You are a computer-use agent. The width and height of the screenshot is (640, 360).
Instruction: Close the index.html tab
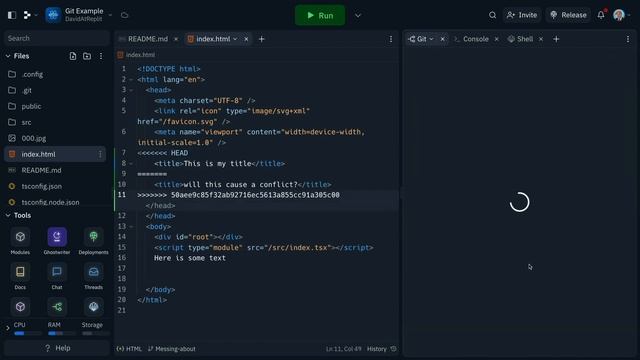246,39
